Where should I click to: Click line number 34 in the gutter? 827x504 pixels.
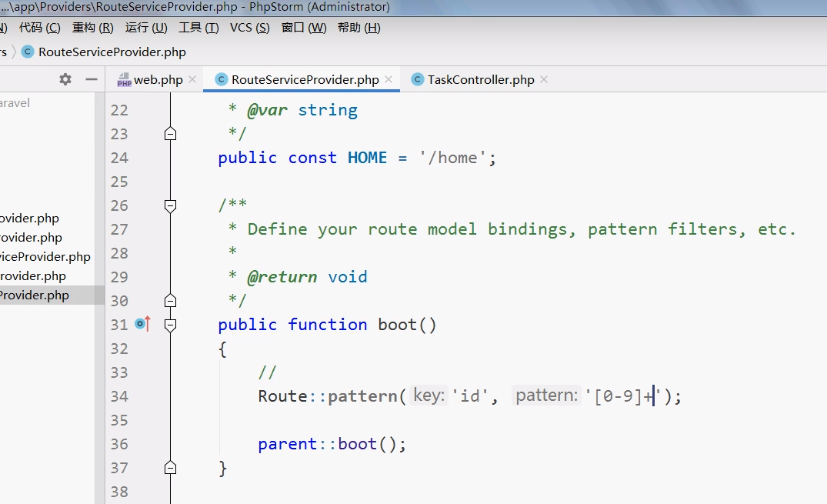pyautogui.click(x=118, y=396)
